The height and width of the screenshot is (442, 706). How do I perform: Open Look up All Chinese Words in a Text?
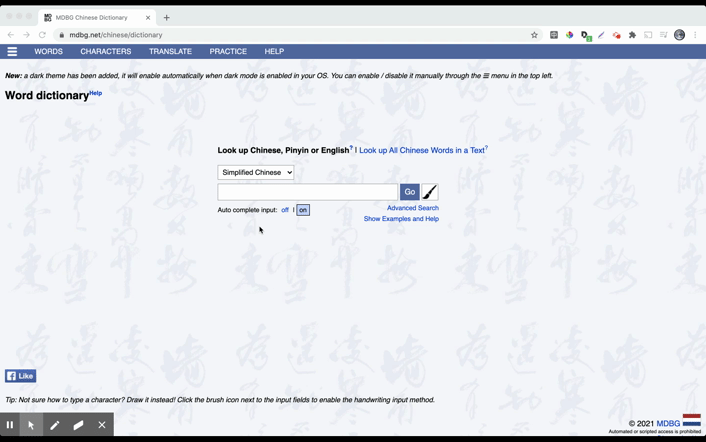(x=422, y=150)
